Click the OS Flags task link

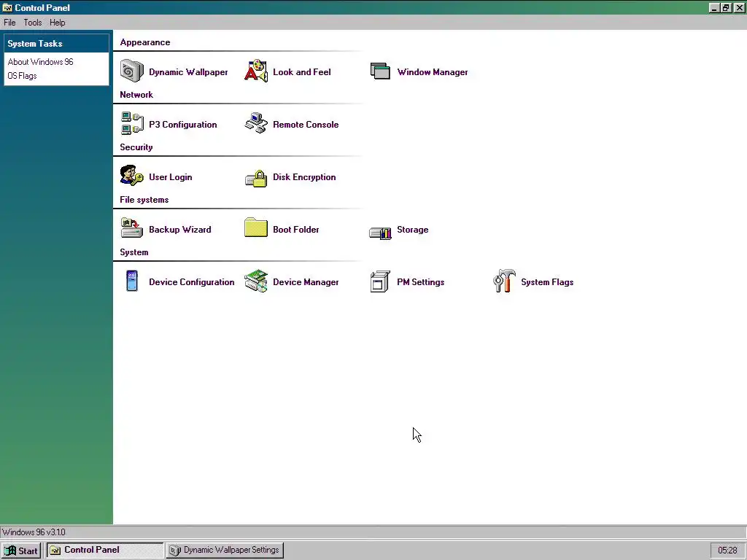pos(22,76)
